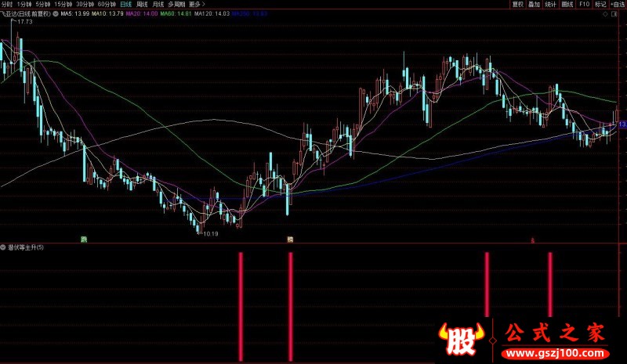Open the settings icon beside the stock name
Image resolution: width=627 pixels, height=364 pixels.
[56, 14]
